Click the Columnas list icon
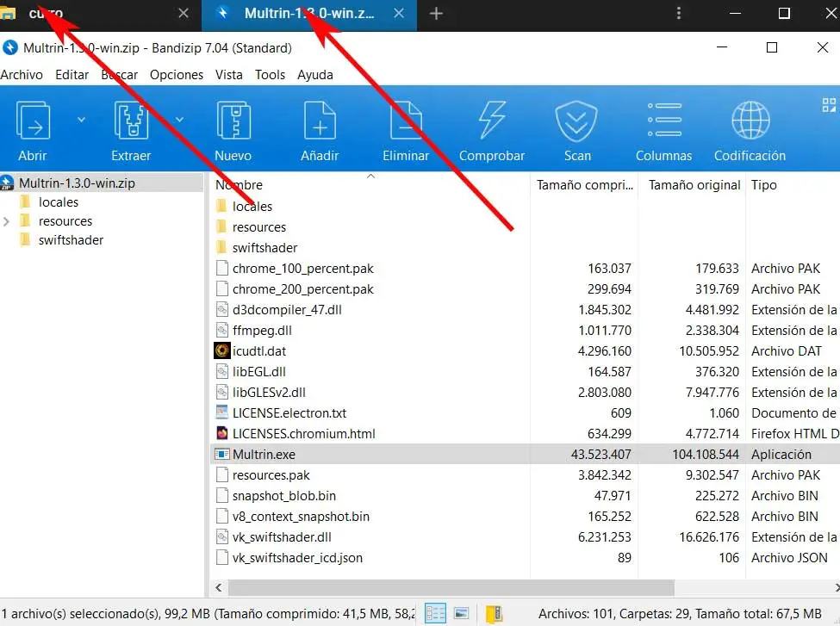Viewport: 840px width, 626px height. 664,120
